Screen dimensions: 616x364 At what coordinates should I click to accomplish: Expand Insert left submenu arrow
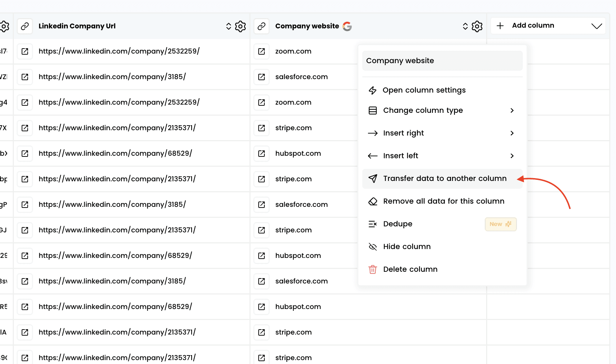click(512, 156)
